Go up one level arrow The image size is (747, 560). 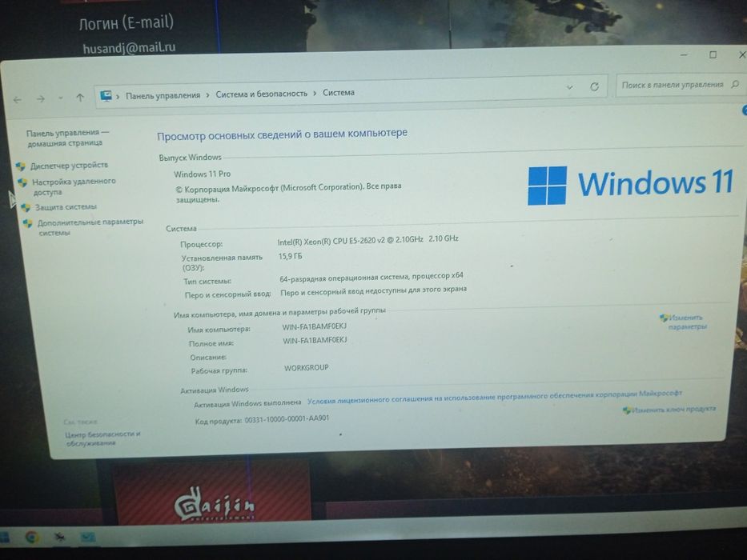(80, 98)
